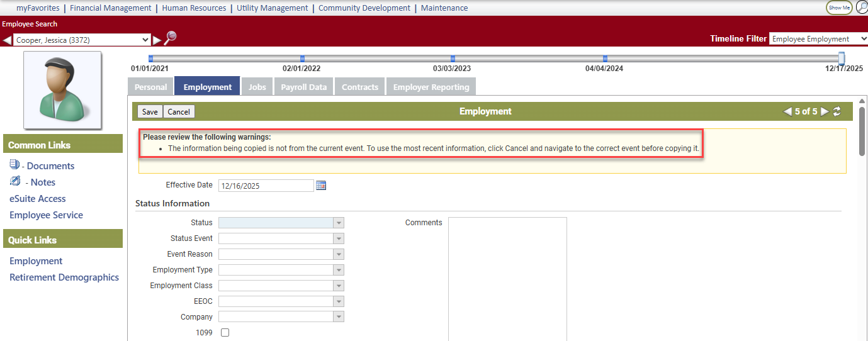Go to next employment record arrow
Viewport: 868px width, 341px height.
pyautogui.click(x=825, y=111)
